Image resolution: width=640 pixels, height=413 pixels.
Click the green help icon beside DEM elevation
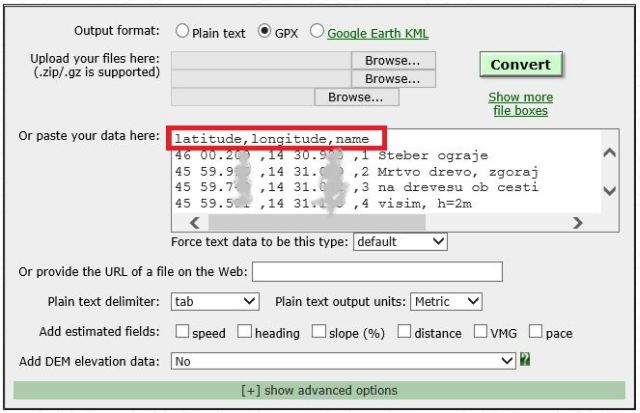click(525, 360)
